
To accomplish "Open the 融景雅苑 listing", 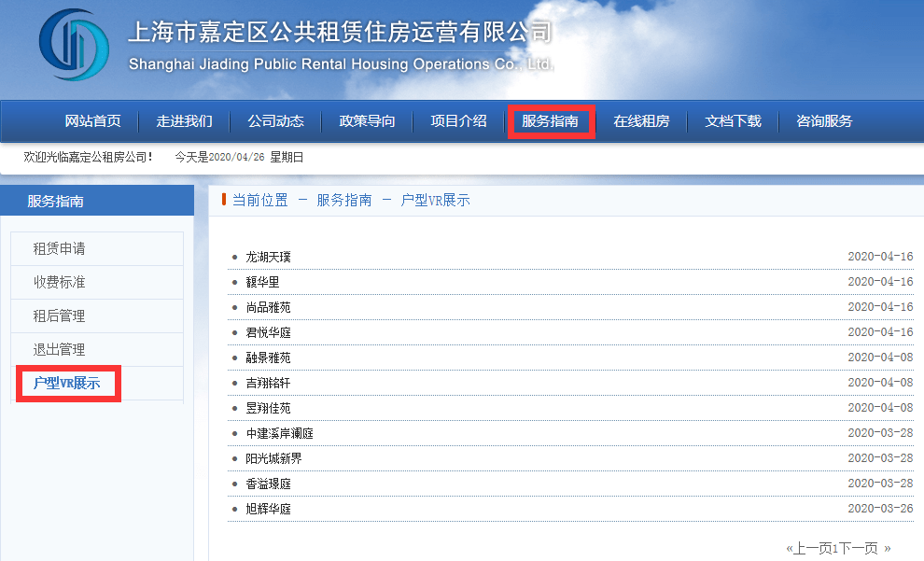I will click(x=268, y=358).
